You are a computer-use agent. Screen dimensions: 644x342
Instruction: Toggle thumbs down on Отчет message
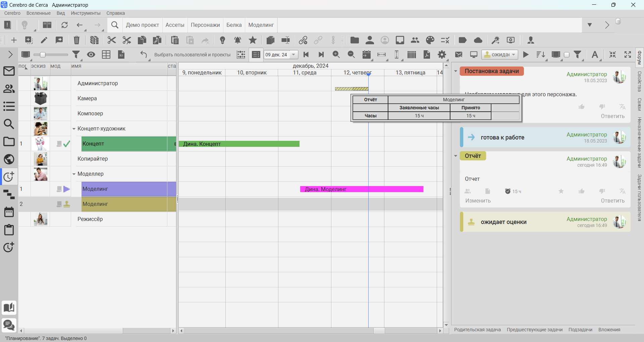tap(602, 191)
